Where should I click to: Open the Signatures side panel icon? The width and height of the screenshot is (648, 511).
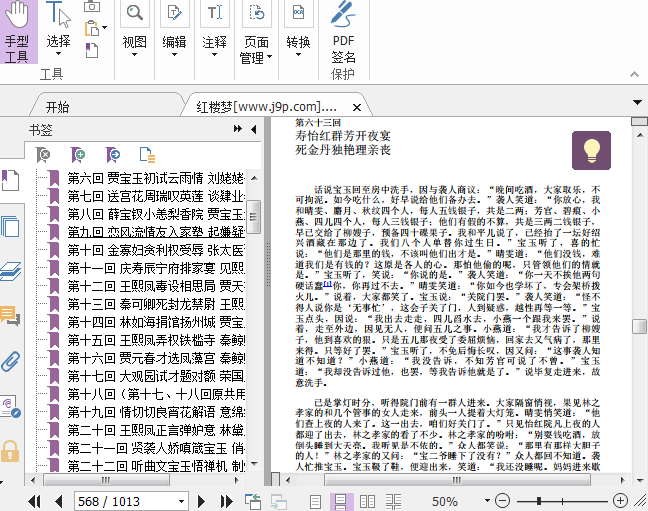click(x=10, y=407)
